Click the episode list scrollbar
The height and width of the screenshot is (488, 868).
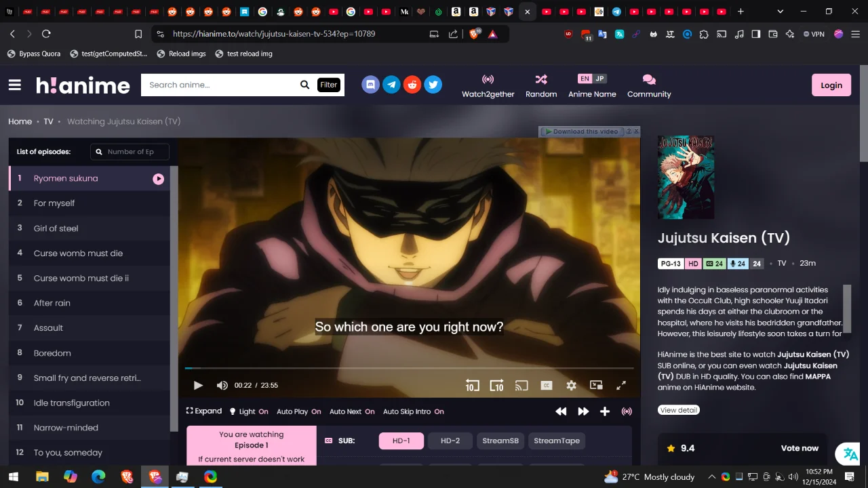pos(174,298)
